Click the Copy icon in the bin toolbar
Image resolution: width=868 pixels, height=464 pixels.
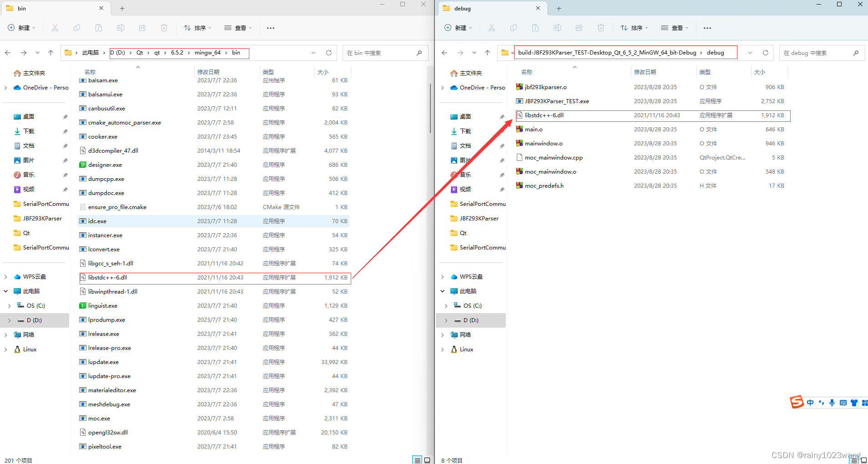pyautogui.click(x=77, y=28)
